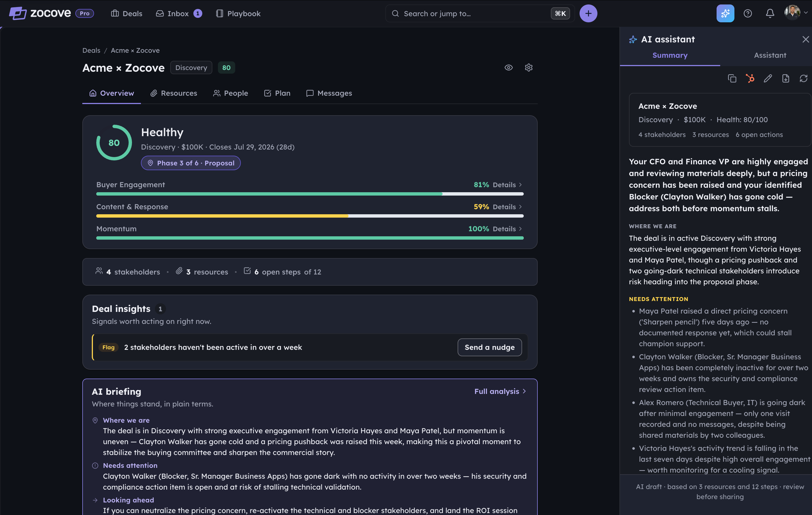Click the green 80 score badge
This screenshot has height=515, width=812.
(227, 68)
